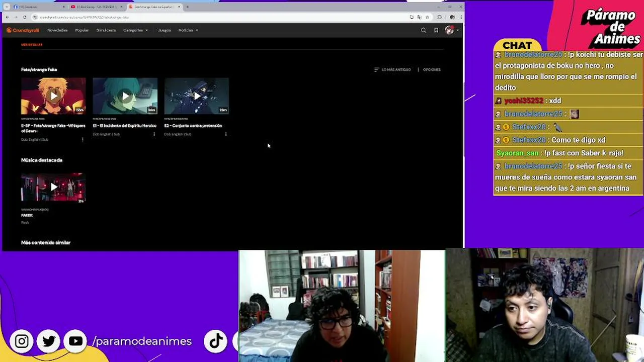Go forward in browser history
Image resolution: width=644 pixels, height=362 pixels.
(x=16, y=17)
